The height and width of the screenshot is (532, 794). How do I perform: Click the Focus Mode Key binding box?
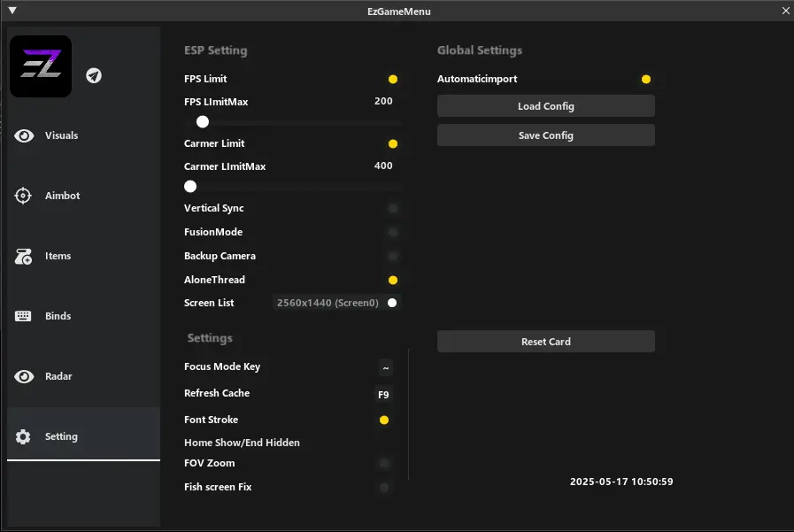385,367
